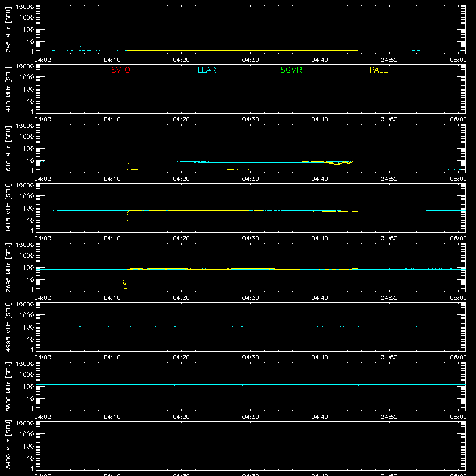The height and width of the screenshot is (476, 476).
Task: Click the green SGMR station legend label
Action: 291,70
